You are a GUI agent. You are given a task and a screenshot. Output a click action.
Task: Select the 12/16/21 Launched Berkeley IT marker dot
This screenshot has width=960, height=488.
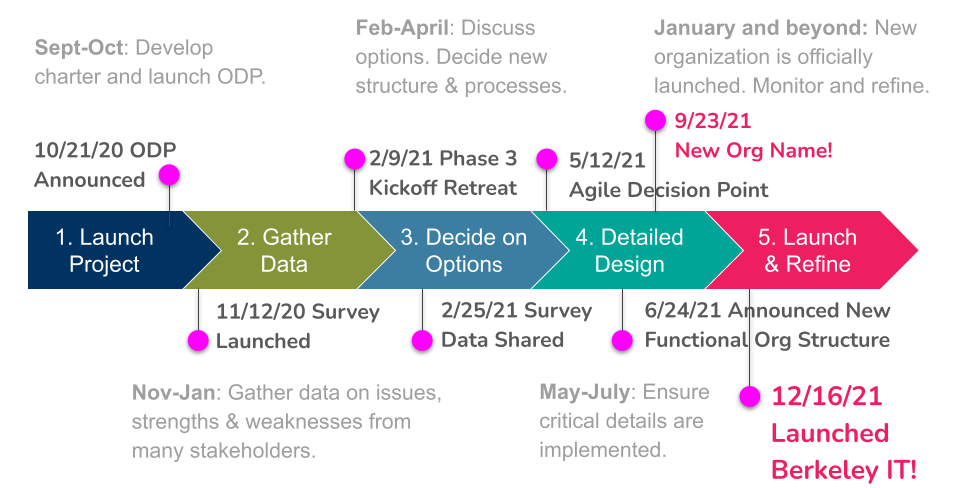tap(749, 396)
